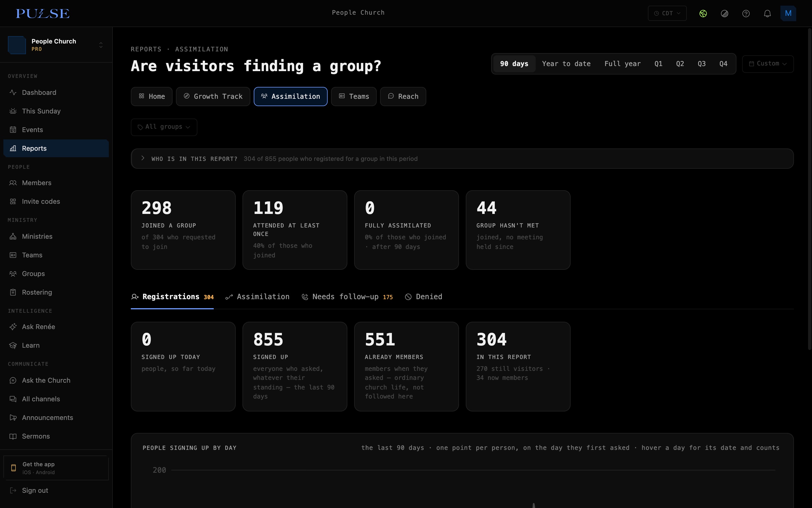
Task: Open Sermons in sidebar
Action: 56,436
